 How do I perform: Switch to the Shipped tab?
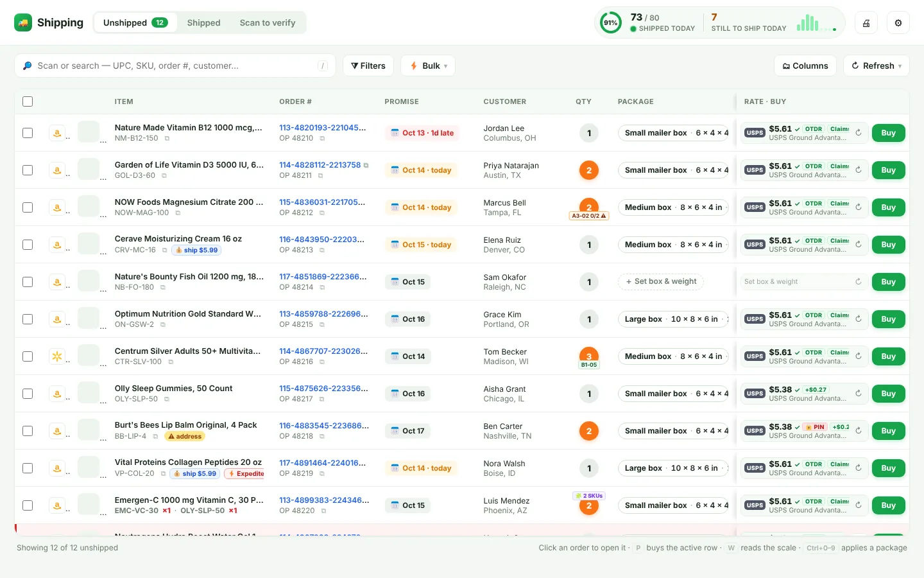point(203,22)
